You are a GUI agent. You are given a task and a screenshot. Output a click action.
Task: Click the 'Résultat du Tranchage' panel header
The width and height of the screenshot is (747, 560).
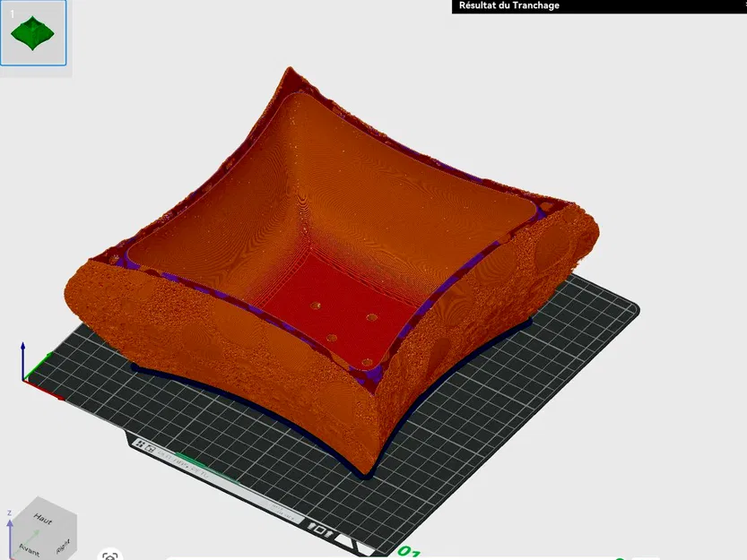click(x=599, y=6)
